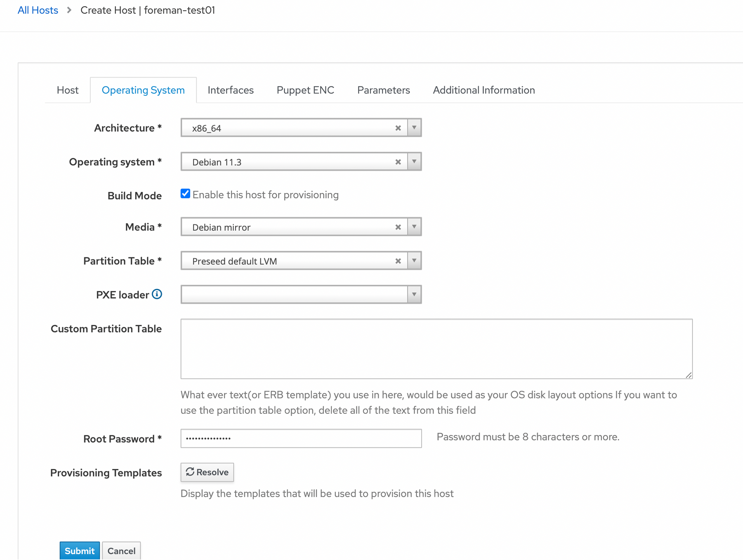Go to the Parameters tab
Viewport: 743px width, 560px height.
point(383,90)
